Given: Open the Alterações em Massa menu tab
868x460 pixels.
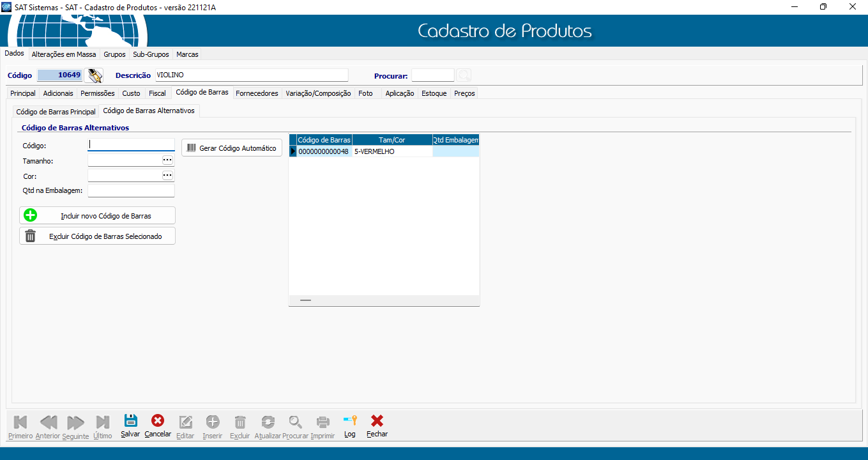Looking at the screenshot, I should [x=64, y=54].
